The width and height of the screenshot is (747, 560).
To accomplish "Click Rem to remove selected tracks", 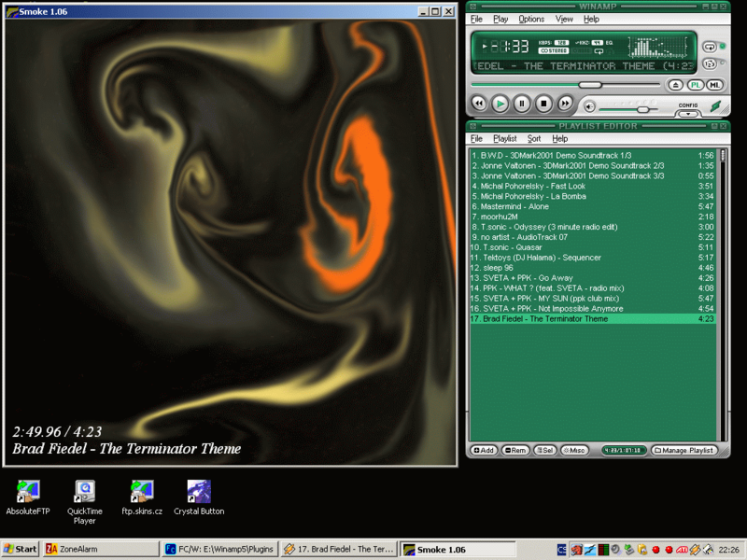I will point(515,449).
